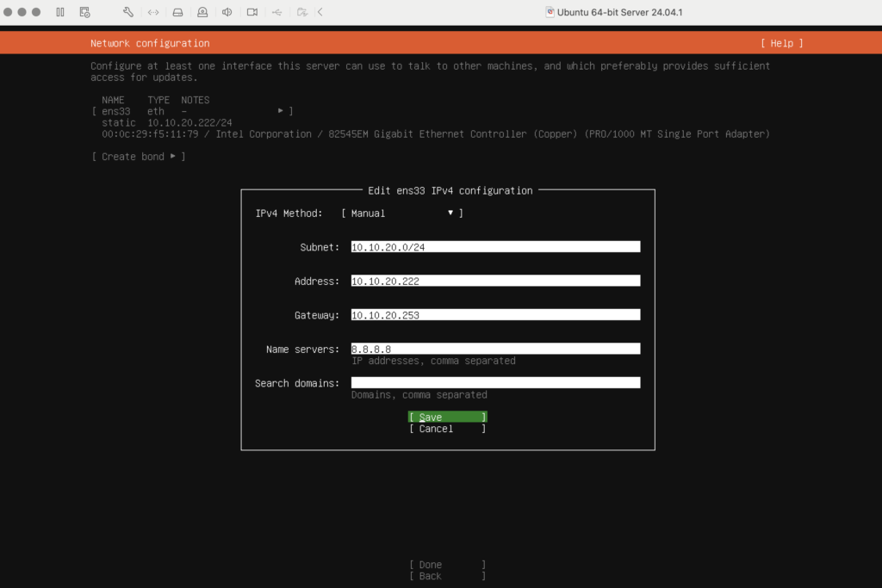Open VM settings wrench icon
The height and width of the screenshot is (588, 882).
click(x=128, y=12)
